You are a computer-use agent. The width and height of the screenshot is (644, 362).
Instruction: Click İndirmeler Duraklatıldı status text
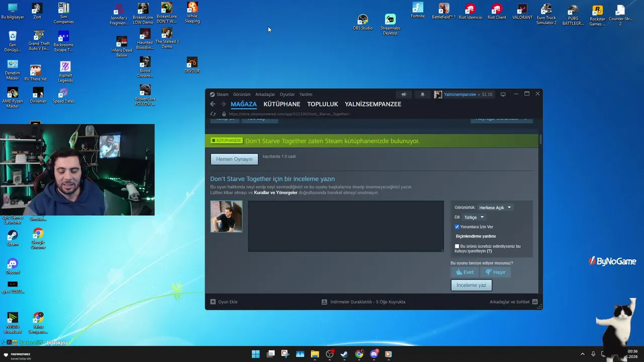pos(368,302)
